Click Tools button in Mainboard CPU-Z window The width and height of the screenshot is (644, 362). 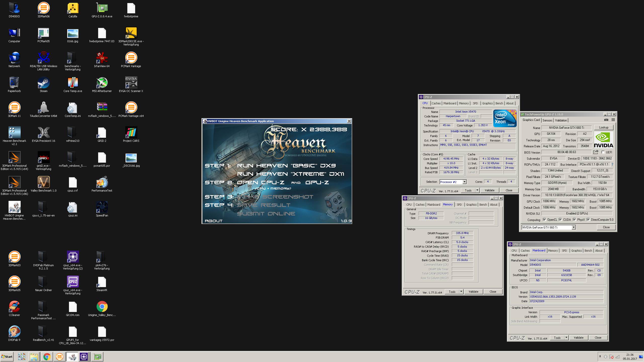557,338
